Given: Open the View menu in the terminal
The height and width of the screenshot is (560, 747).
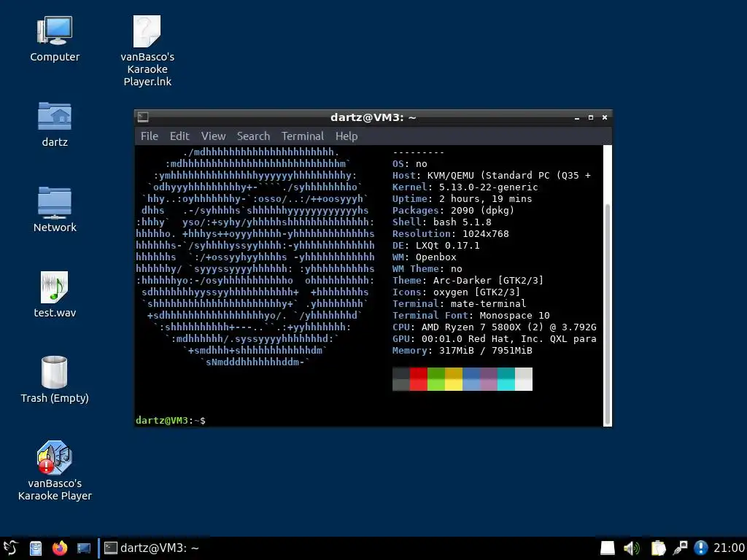Looking at the screenshot, I should (213, 136).
